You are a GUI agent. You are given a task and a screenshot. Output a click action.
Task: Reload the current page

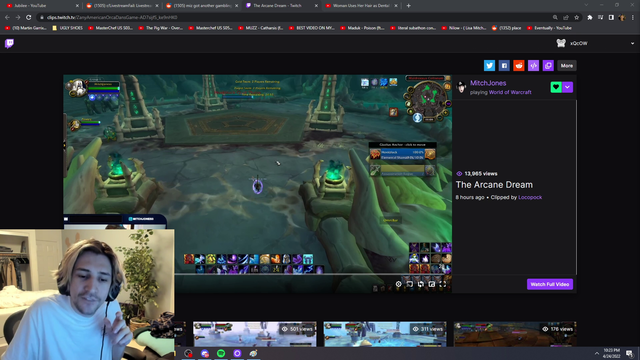(29, 18)
